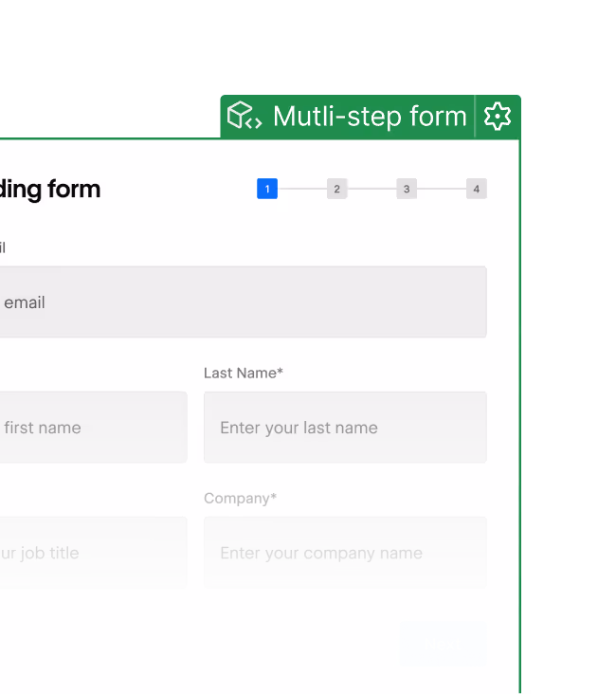
Task: Focus the email input field
Action: [x=243, y=301]
